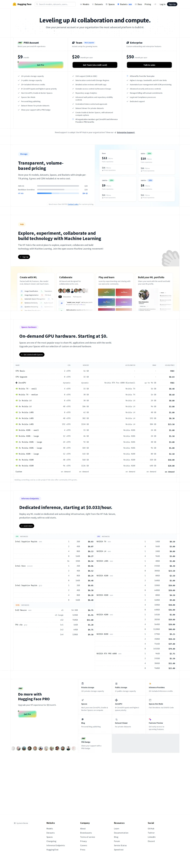This screenshot has height=868, width=190.
Task: Click the Build your ML portfolio profile photo
Action: point(144,295)
